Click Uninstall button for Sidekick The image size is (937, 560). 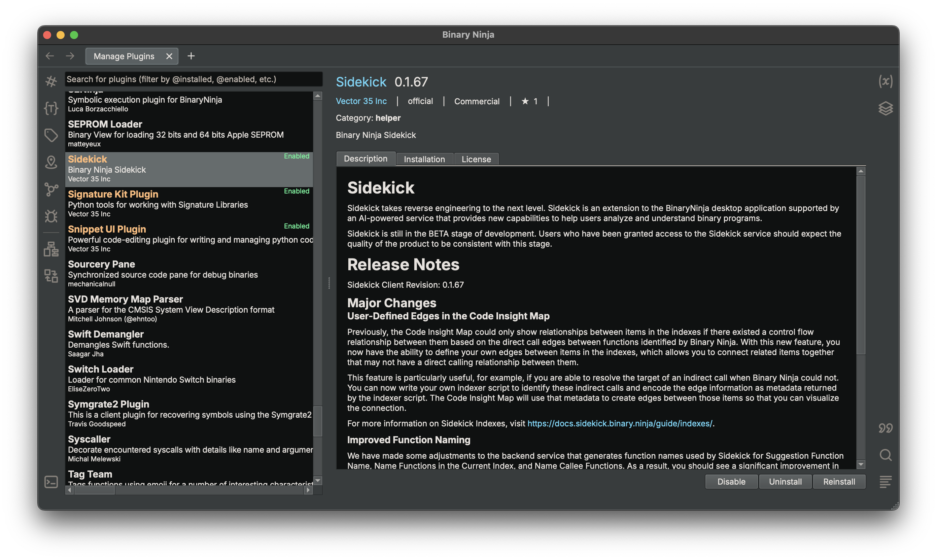[x=785, y=482]
